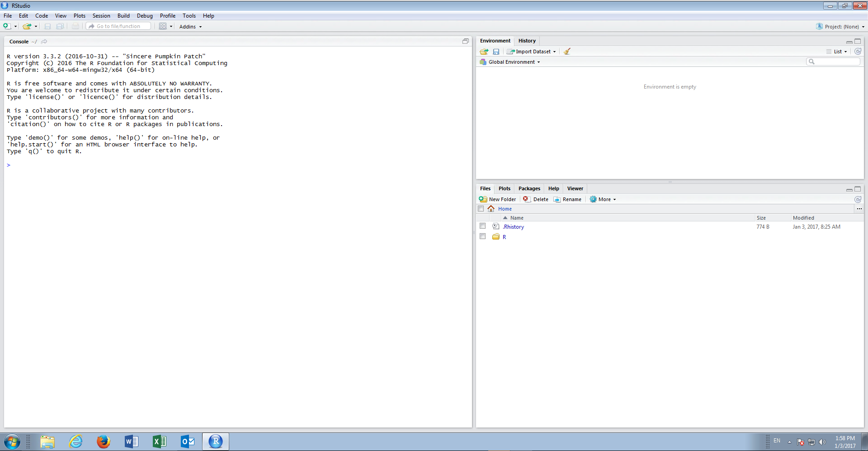
Task: Click the View current working directory arrow in Console
Action: point(44,42)
